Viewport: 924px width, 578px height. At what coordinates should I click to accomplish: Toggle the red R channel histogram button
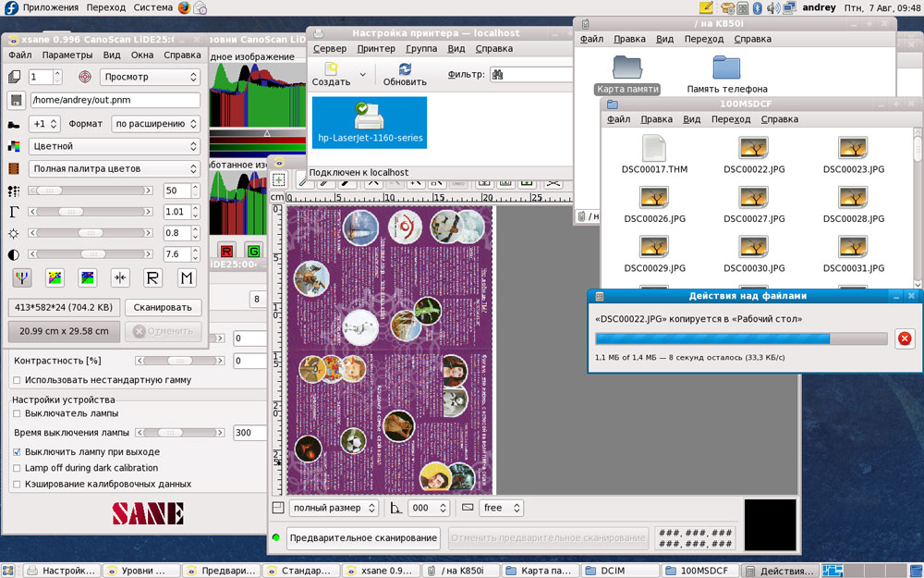[x=226, y=251]
